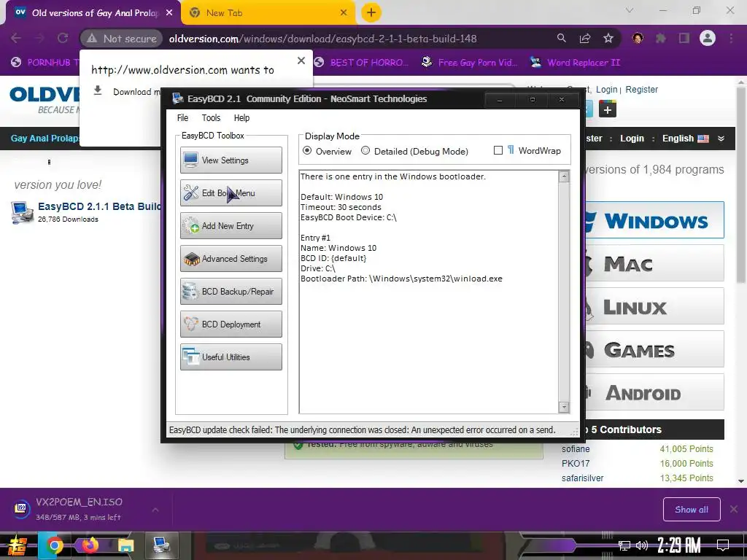This screenshot has width=747, height=560.
Task: Click Show all downloads button
Action: (692, 510)
